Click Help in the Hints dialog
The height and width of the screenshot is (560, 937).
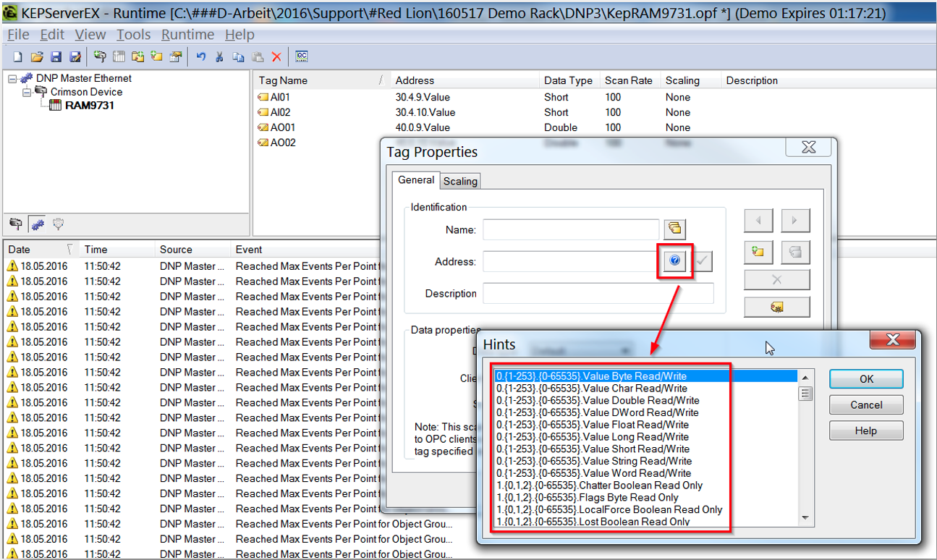(x=866, y=430)
